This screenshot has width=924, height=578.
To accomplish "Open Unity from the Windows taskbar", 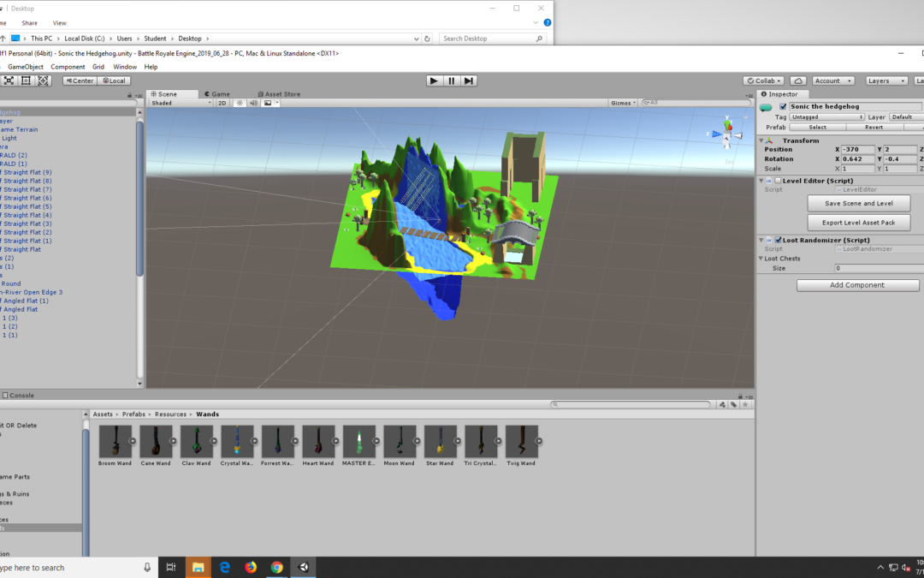I will [x=303, y=568].
